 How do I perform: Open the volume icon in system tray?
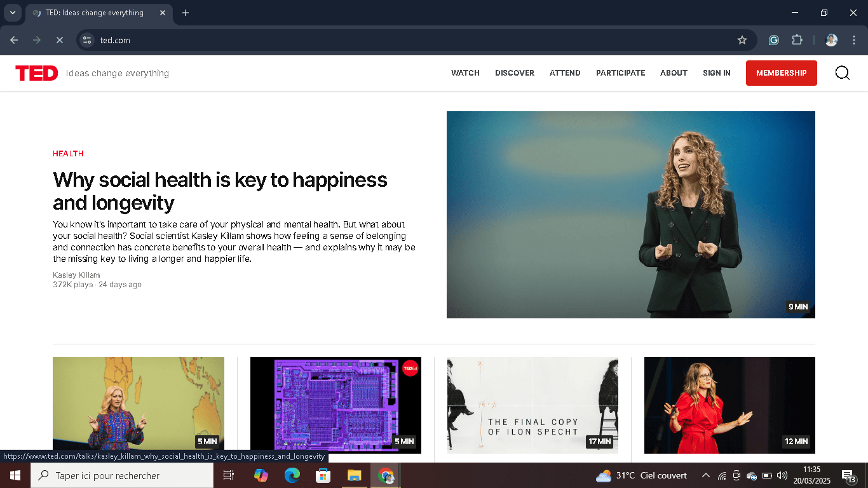point(782,475)
